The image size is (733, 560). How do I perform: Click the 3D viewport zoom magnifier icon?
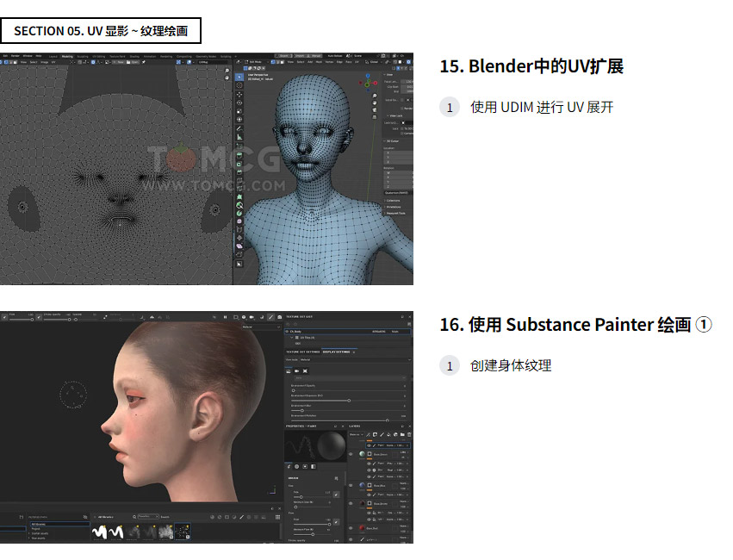[375, 96]
